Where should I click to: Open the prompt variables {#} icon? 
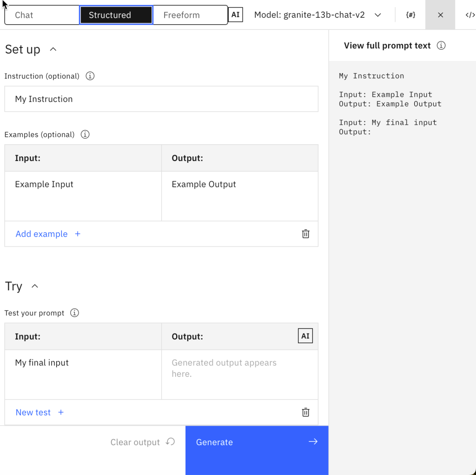pos(410,15)
